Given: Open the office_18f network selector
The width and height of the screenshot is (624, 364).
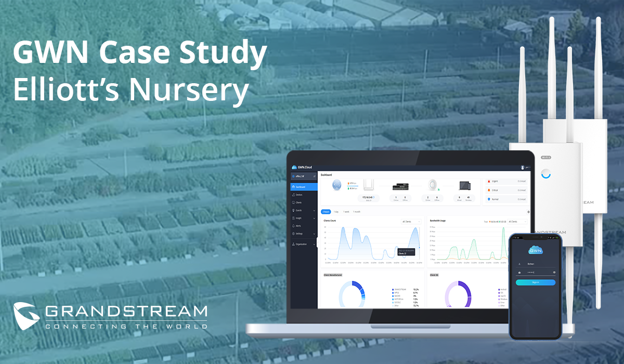Looking at the screenshot, I should [x=304, y=176].
